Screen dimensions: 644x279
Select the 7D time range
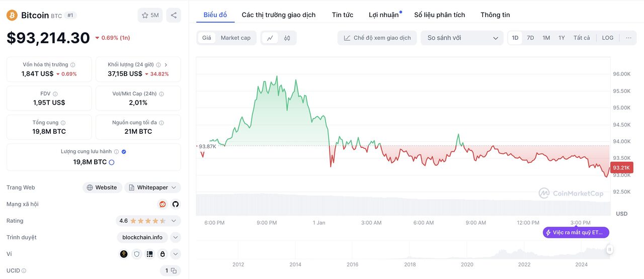click(530, 38)
